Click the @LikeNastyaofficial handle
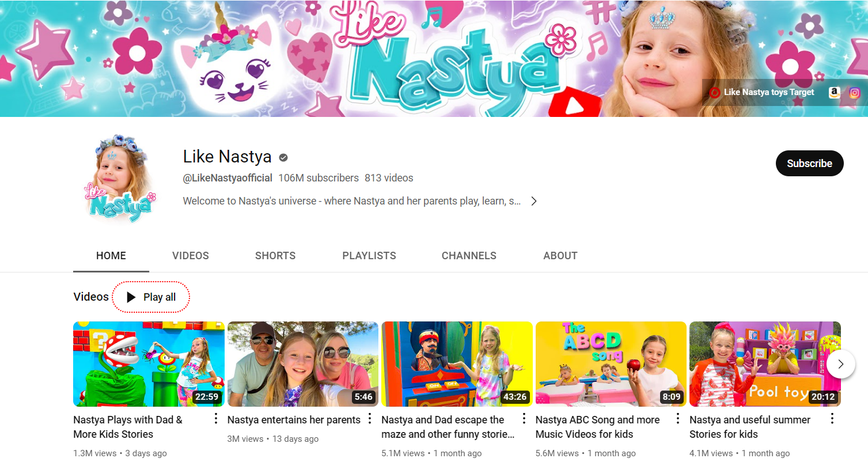 click(x=228, y=177)
